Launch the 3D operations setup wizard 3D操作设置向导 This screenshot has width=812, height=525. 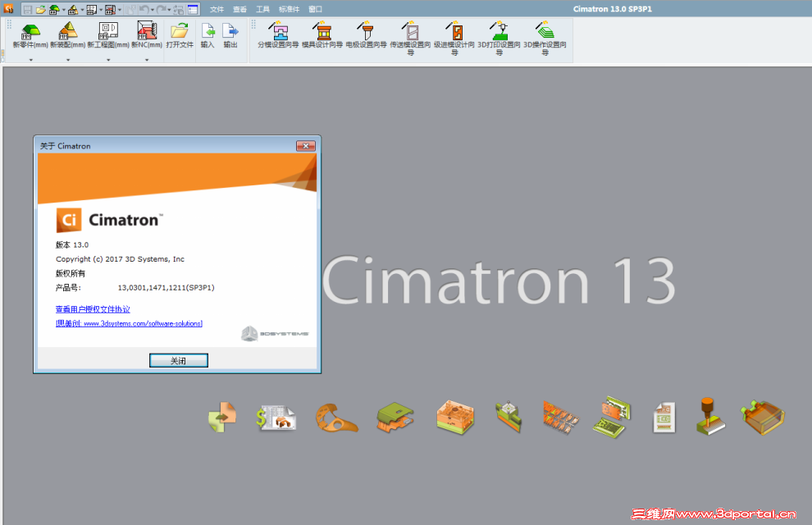545,39
